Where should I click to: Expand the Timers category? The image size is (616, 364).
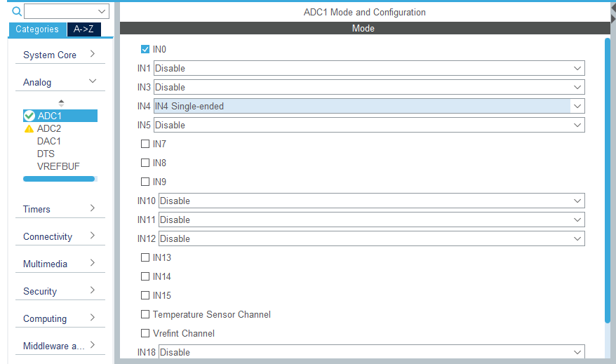(60, 209)
